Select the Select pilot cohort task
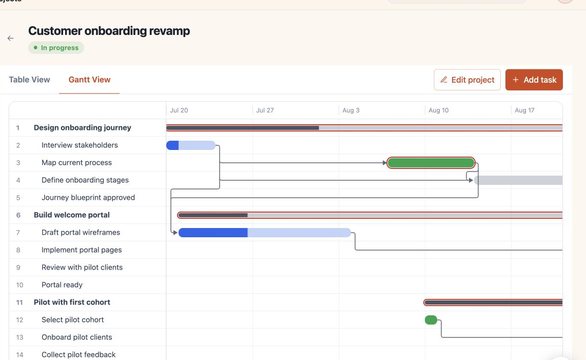Screen dimensions: 586x360 tap(73, 320)
